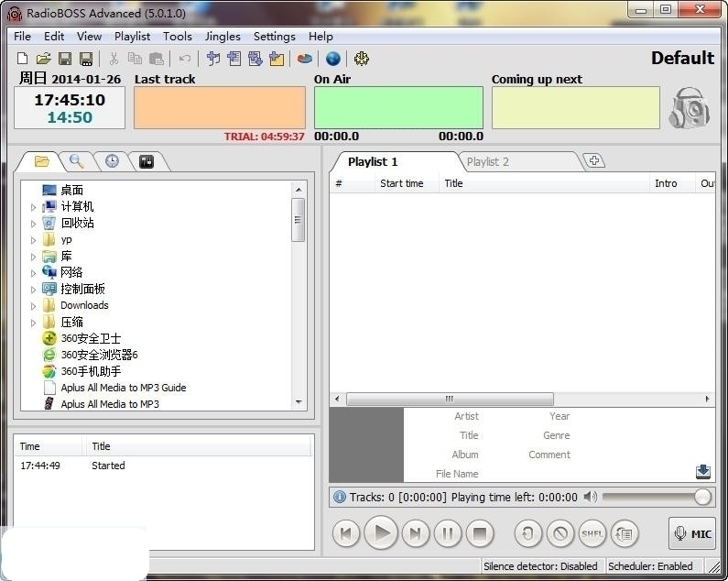
Task: Open the settings gear icon in toolbar
Action: 361,59
